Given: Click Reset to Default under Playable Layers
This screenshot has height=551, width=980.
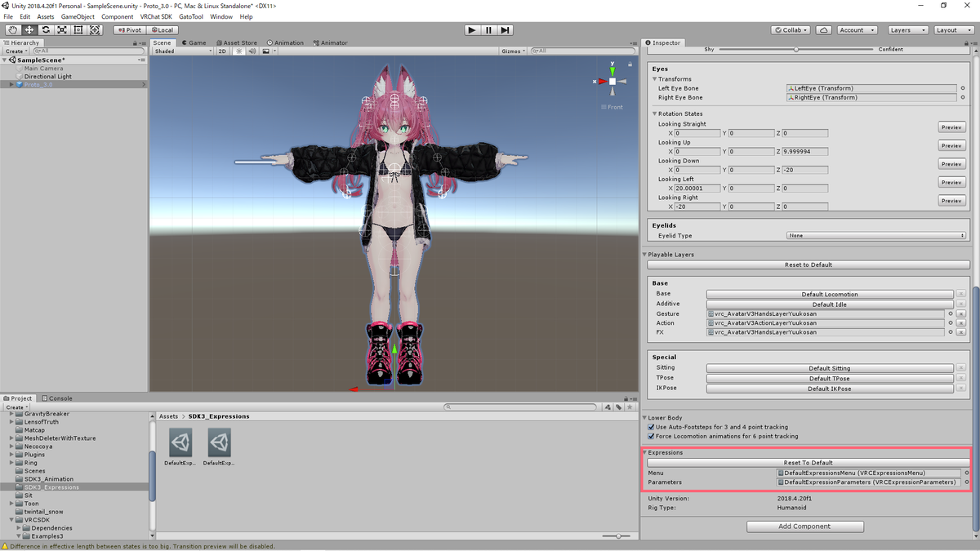Looking at the screenshot, I should [x=808, y=264].
